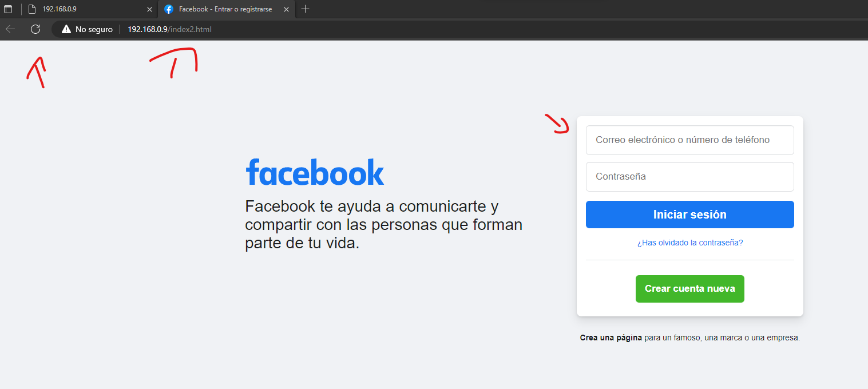
Task: Click the Iniciar sesión button
Action: click(x=689, y=215)
